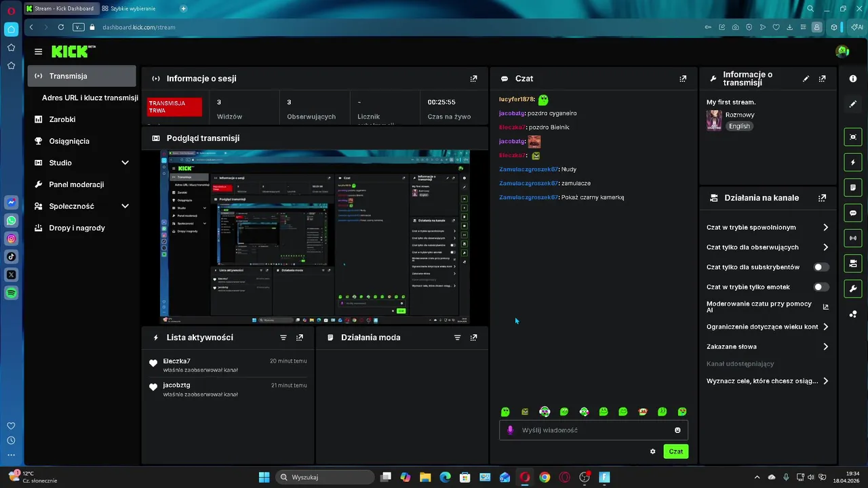Click the three dots icon at sidebar bottom

pyautogui.click(x=11, y=455)
